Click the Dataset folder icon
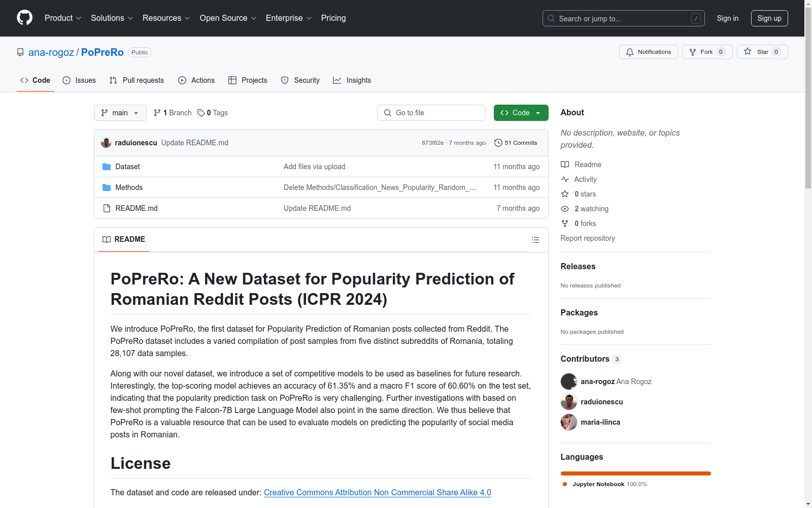Viewport: 812px width, 508px height. (x=107, y=167)
